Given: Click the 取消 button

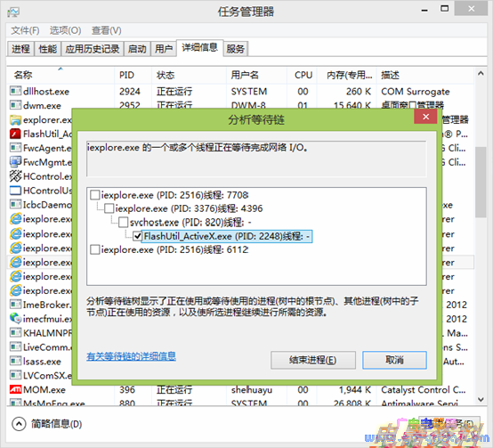Looking at the screenshot, I should (394, 360).
